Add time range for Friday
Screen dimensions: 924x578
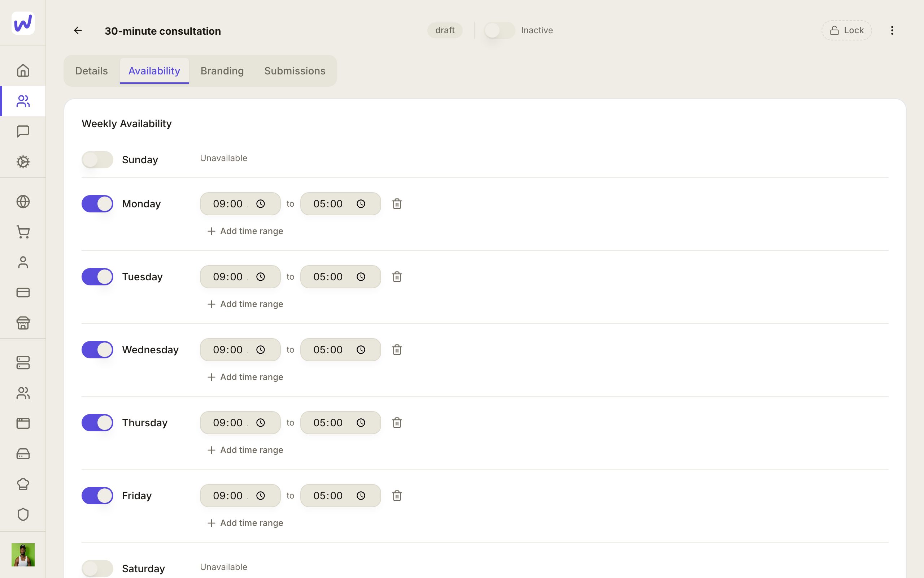(245, 523)
